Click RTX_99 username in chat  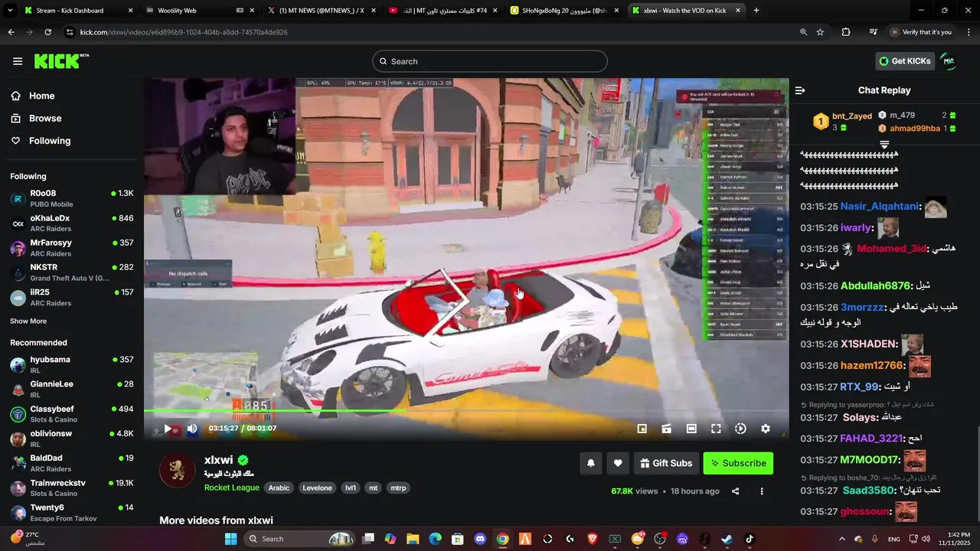(x=858, y=387)
